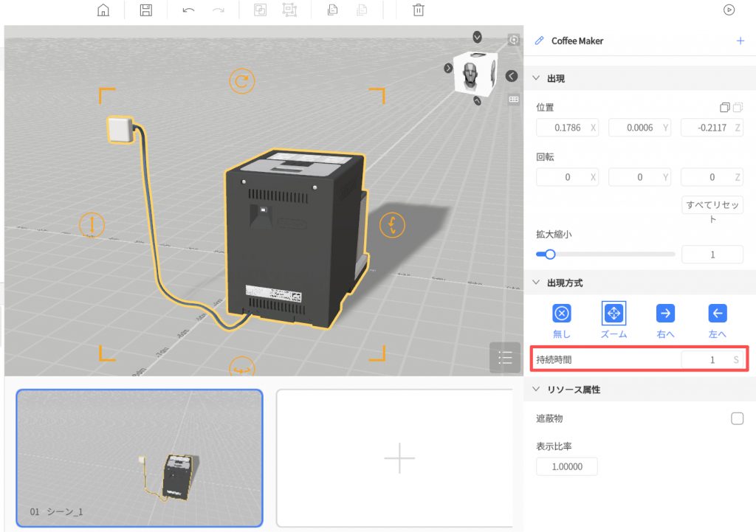This screenshot has width=756, height=532.
Task: Delete selection with the trash icon
Action: 419,10
